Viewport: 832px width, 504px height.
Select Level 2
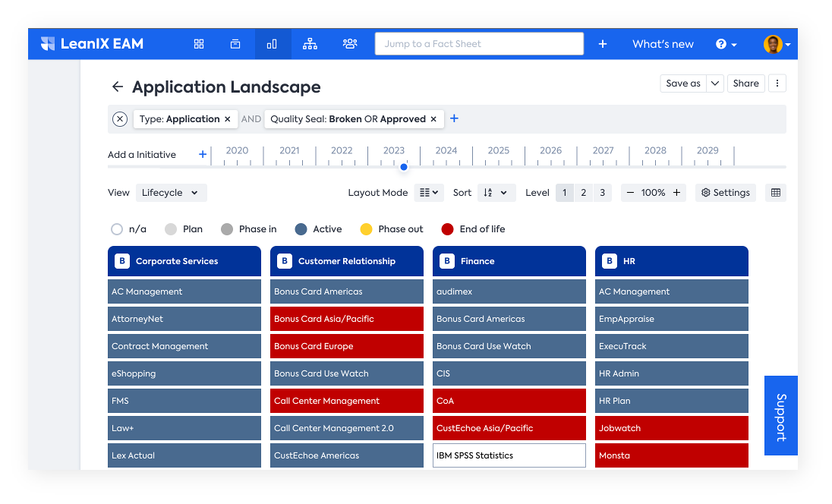(583, 193)
